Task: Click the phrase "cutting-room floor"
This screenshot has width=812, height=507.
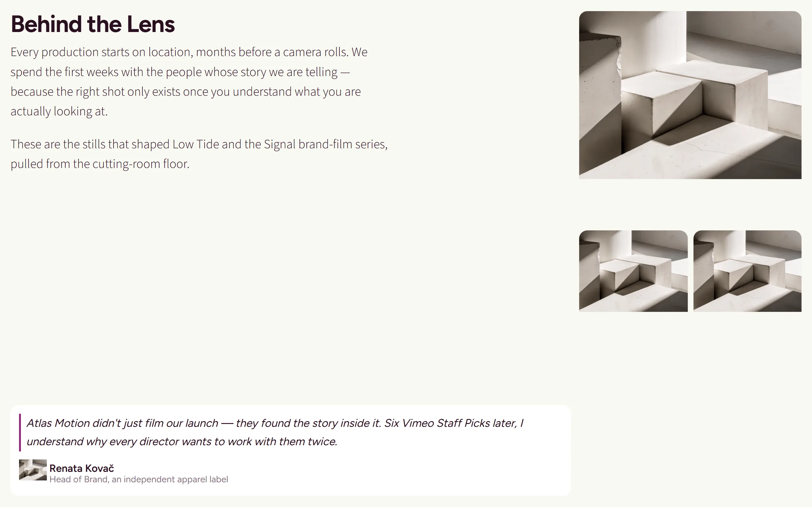Action: pyautogui.click(x=140, y=164)
